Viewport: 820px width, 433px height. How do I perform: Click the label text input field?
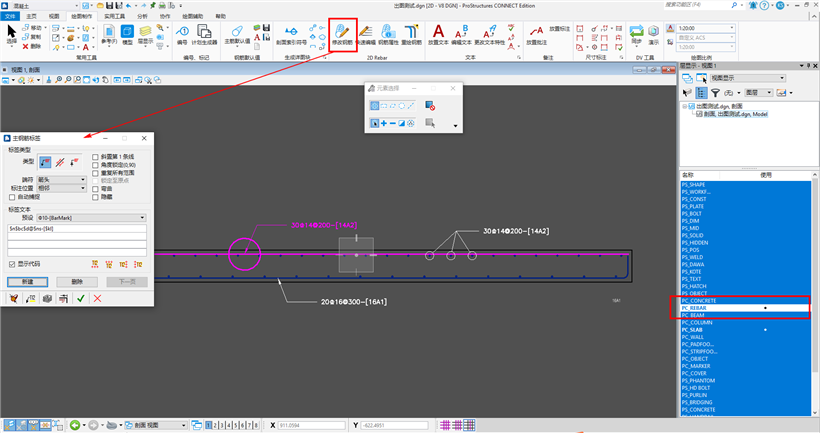coord(76,229)
